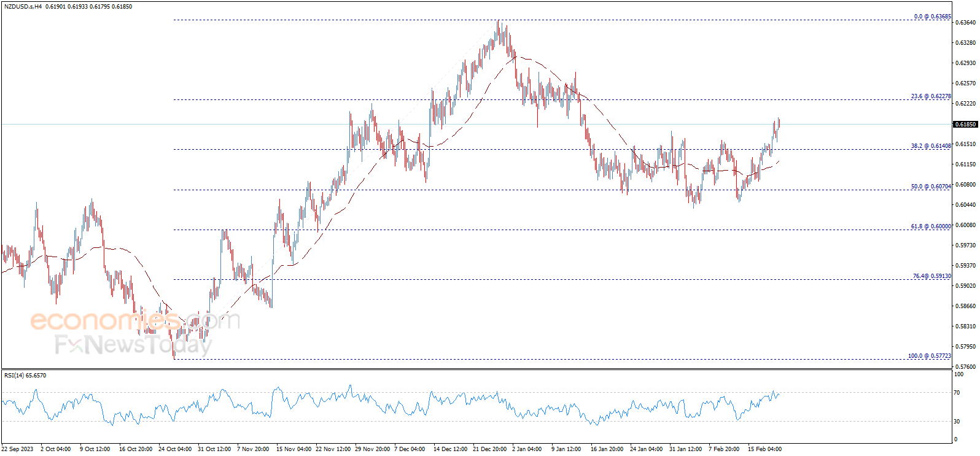Click the current price tag 0.61850
The image size is (980, 456).
(x=965, y=124)
